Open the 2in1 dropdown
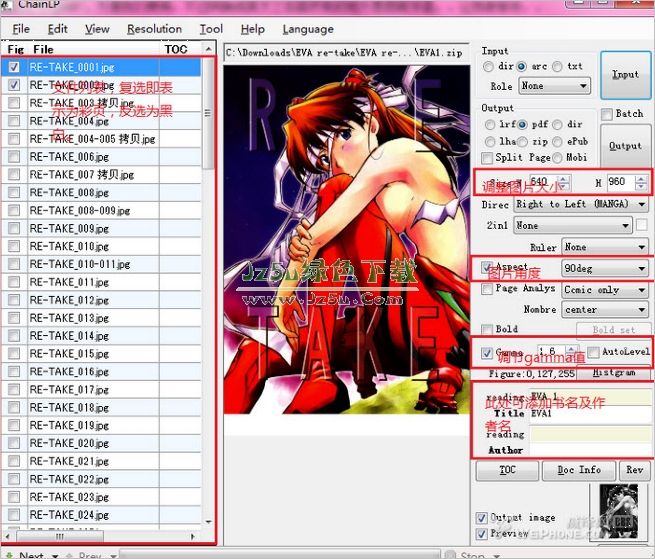Screen dimensions: 655x559 (x=573, y=226)
